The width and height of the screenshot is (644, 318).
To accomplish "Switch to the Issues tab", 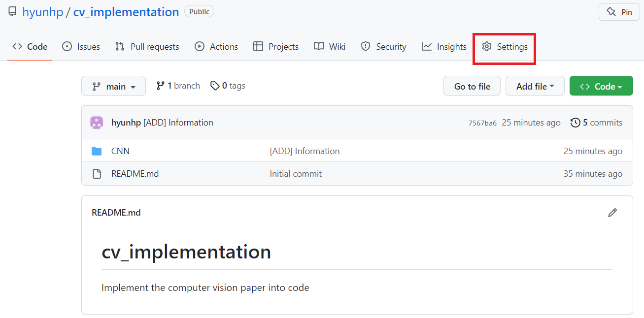I will point(81,47).
